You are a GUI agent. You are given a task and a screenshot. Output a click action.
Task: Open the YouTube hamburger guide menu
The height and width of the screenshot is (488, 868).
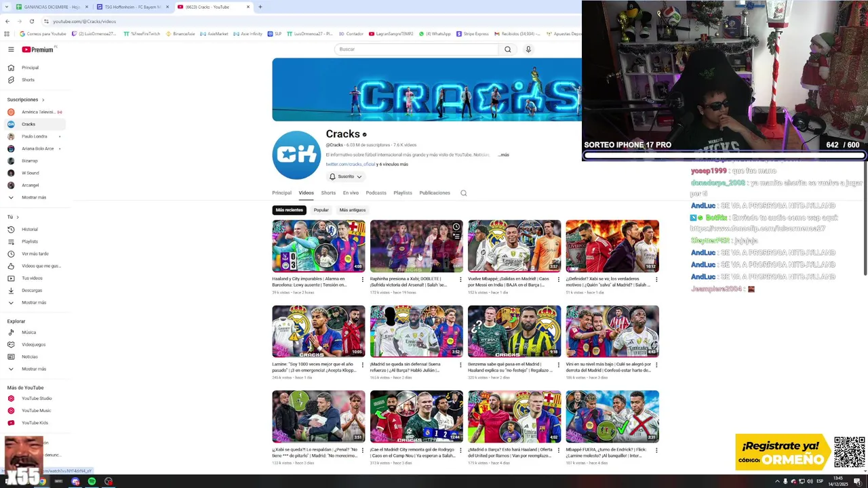(11, 49)
